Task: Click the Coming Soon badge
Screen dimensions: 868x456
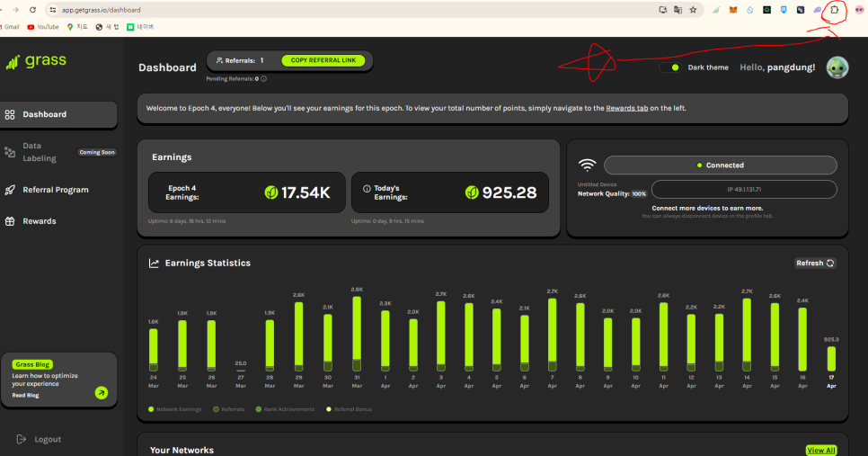Action: tap(97, 152)
